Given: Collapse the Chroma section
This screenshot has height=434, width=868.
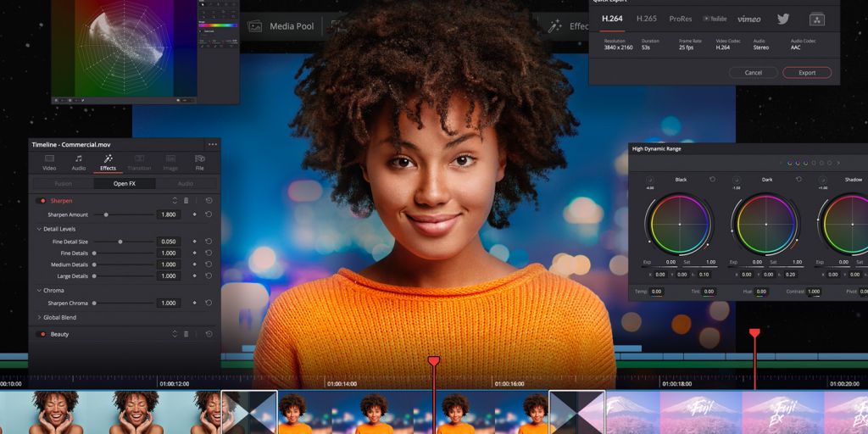Looking at the screenshot, I should coord(39,290).
